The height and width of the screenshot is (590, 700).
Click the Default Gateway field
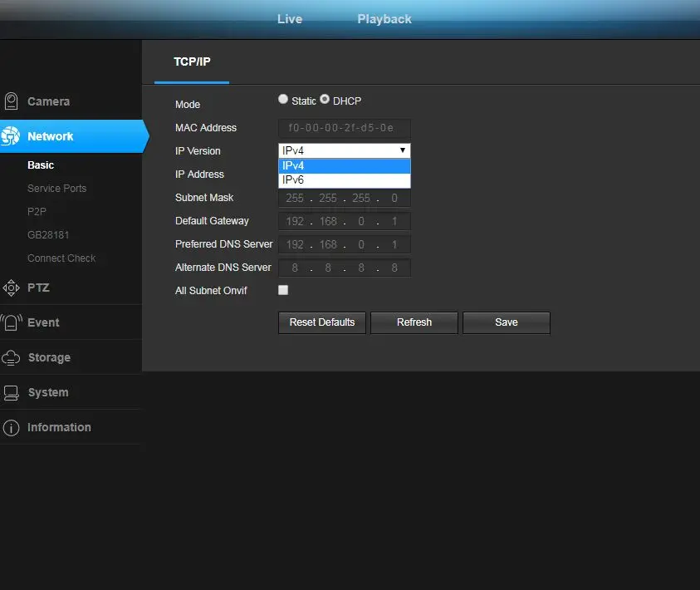click(x=345, y=221)
